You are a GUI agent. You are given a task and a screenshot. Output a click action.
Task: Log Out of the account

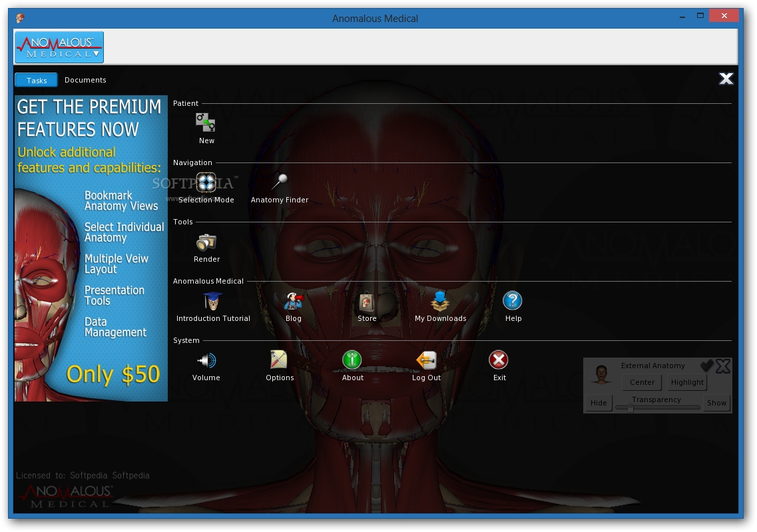[426, 366]
